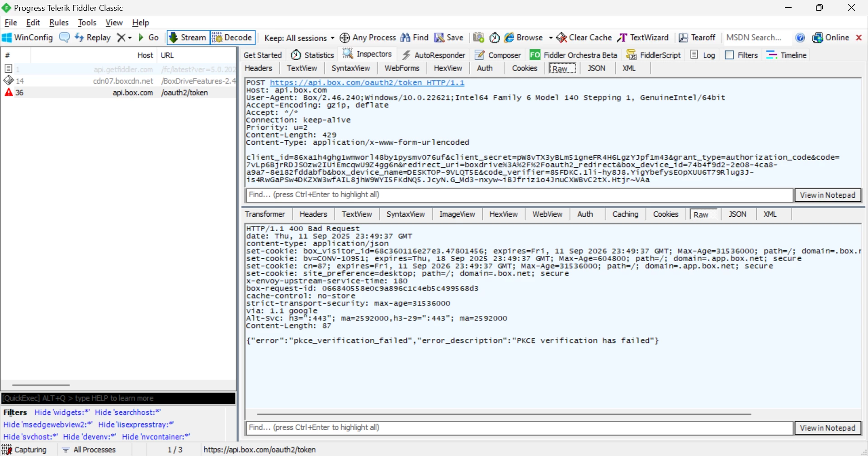Toggle Capturing in the status bar
868x456 pixels.
[x=25, y=450]
